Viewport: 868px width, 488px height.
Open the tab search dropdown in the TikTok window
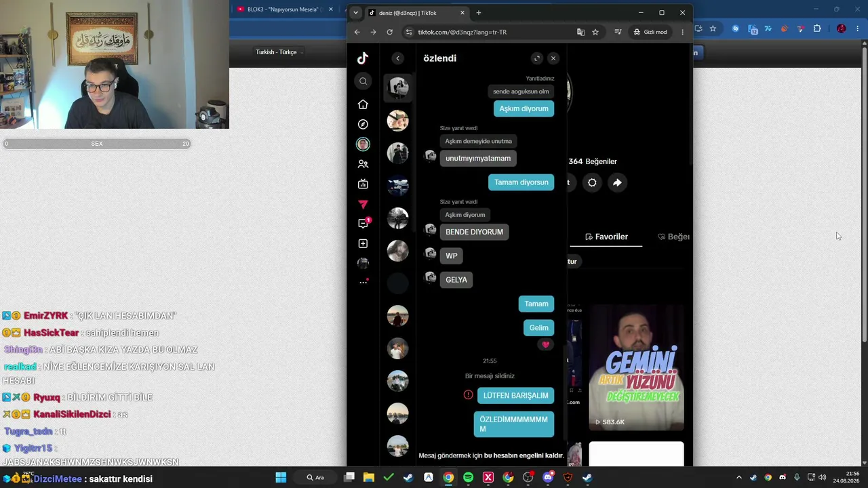[x=355, y=13]
